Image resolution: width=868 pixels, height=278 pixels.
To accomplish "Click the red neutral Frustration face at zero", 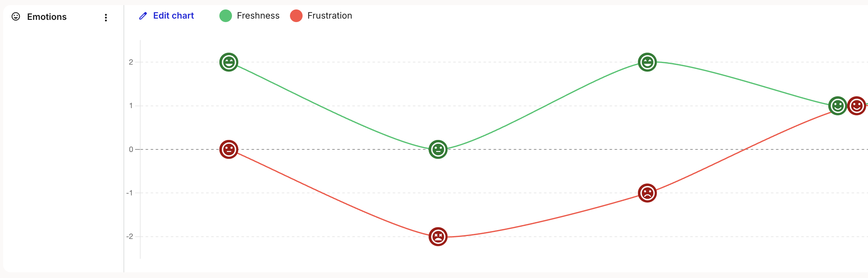I will tap(229, 149).
